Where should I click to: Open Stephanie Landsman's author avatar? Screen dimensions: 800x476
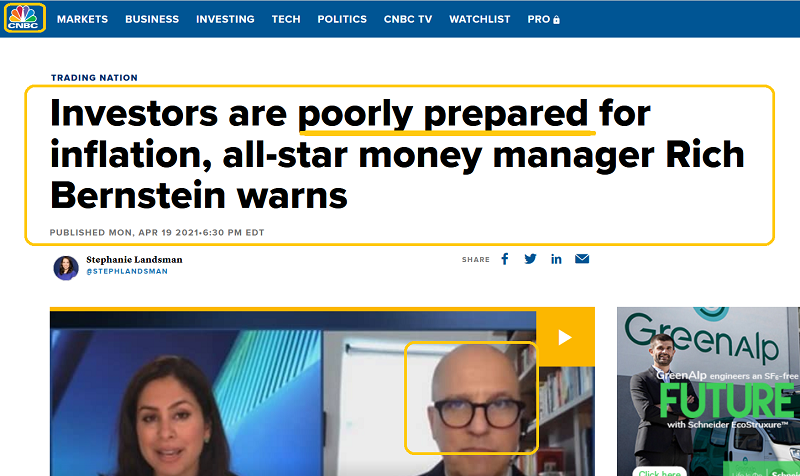[66, 268]
